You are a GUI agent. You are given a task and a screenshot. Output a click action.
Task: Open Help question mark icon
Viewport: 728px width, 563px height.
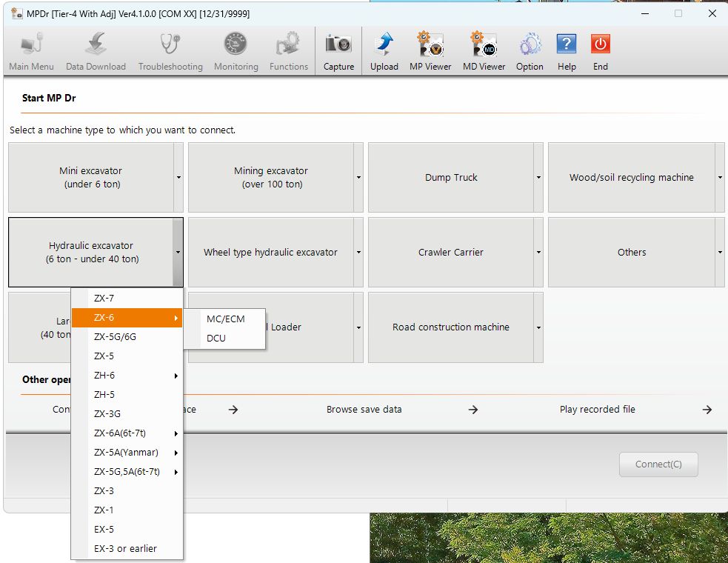coord(567,51)
